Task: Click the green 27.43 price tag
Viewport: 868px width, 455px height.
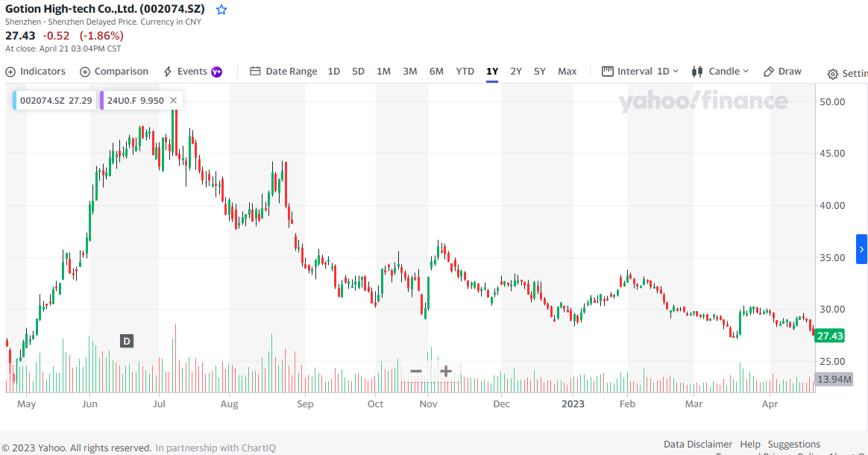Action: [x=829, y=336]
